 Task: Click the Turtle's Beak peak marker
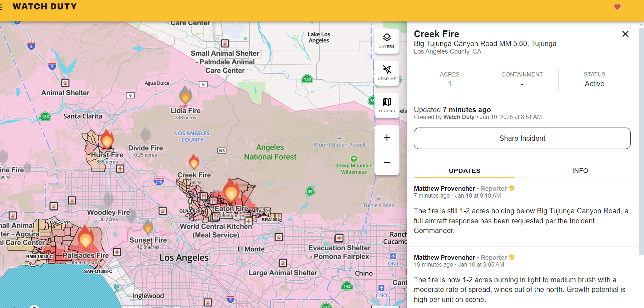tap(378, 198)
